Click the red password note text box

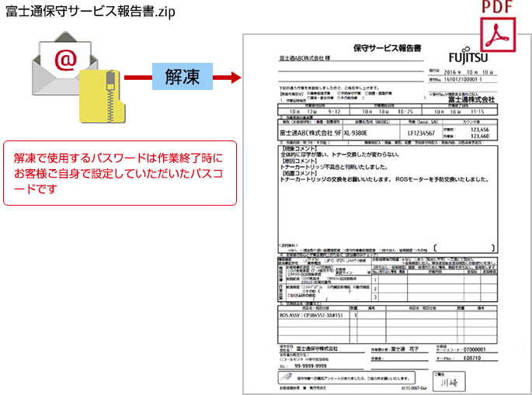click(x=120, y=173)
